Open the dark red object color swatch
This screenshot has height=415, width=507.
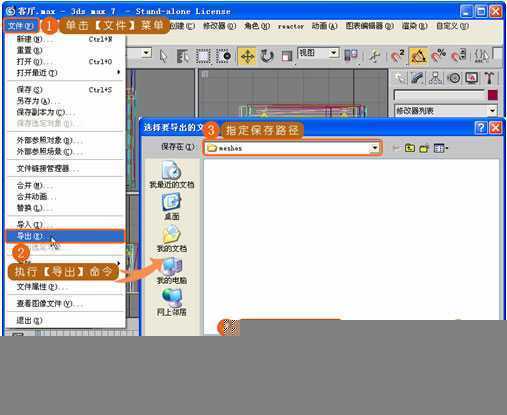coord(492,95)
